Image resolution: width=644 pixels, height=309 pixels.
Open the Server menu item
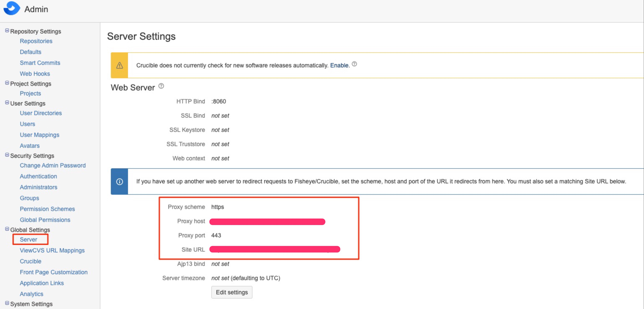[28, 239]
